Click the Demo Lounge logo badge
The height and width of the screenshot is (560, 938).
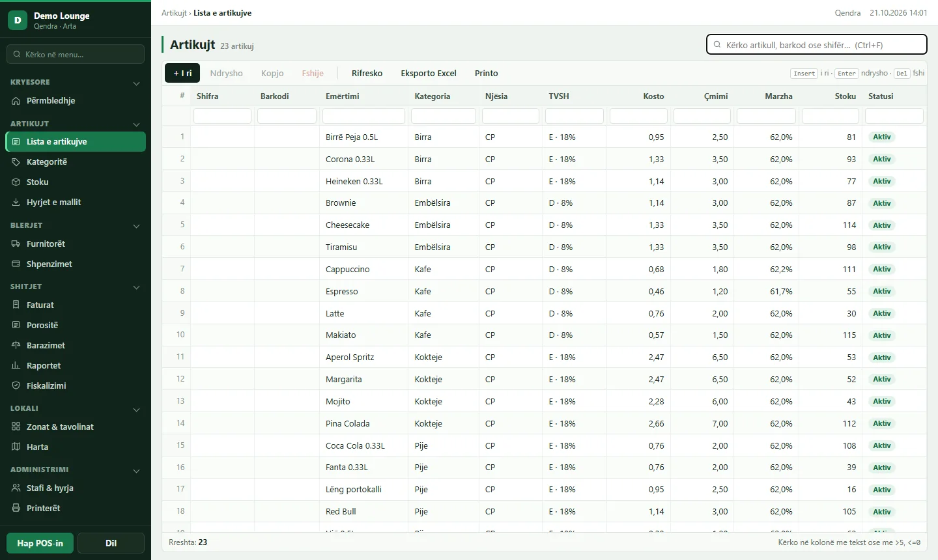coord(18,20)
